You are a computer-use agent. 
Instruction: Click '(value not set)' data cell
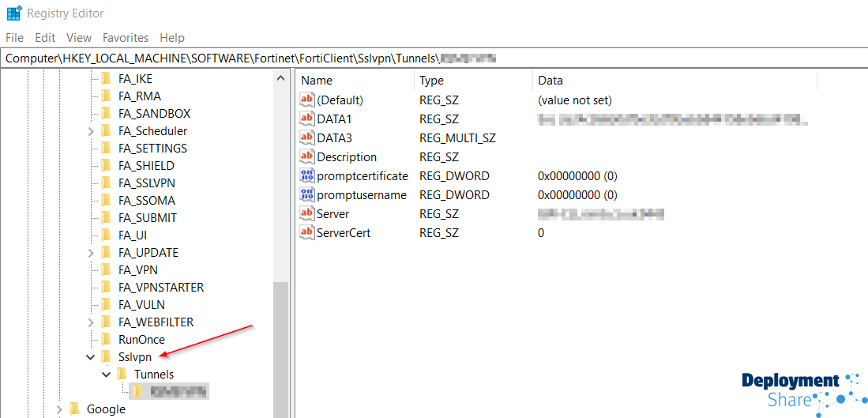[x=575, y=100]
